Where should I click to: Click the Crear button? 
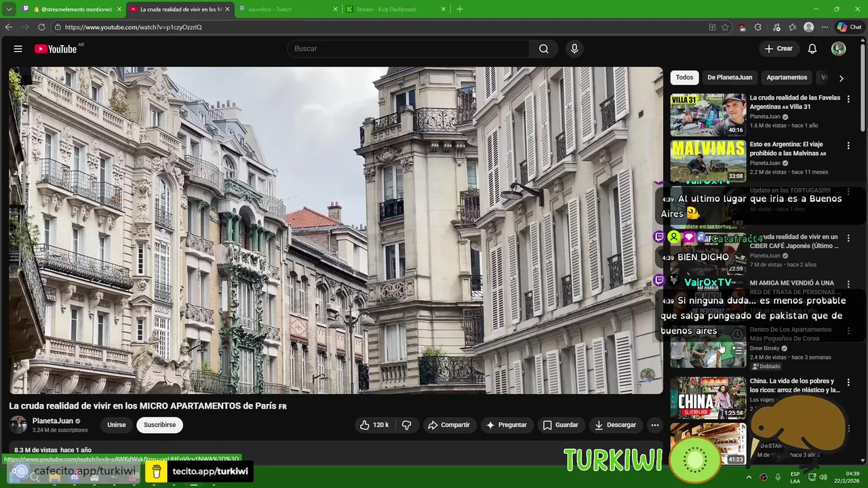[x=778, y=49]
